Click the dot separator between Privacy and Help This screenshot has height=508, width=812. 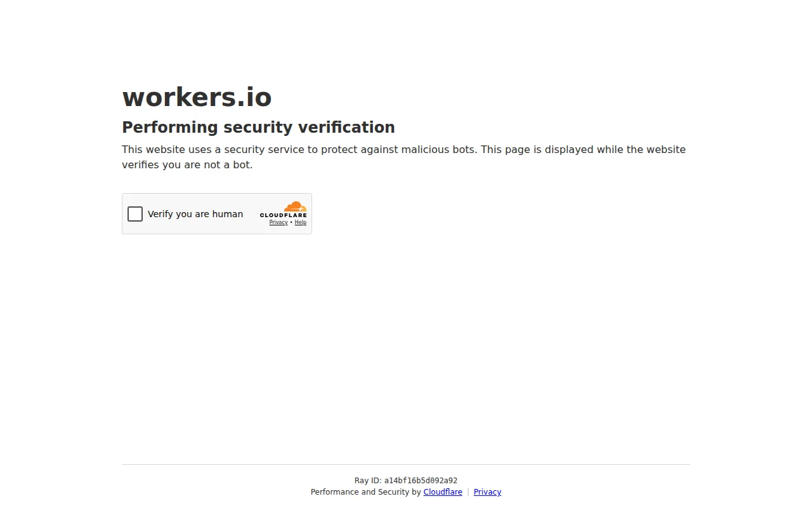tap(291, 222)
